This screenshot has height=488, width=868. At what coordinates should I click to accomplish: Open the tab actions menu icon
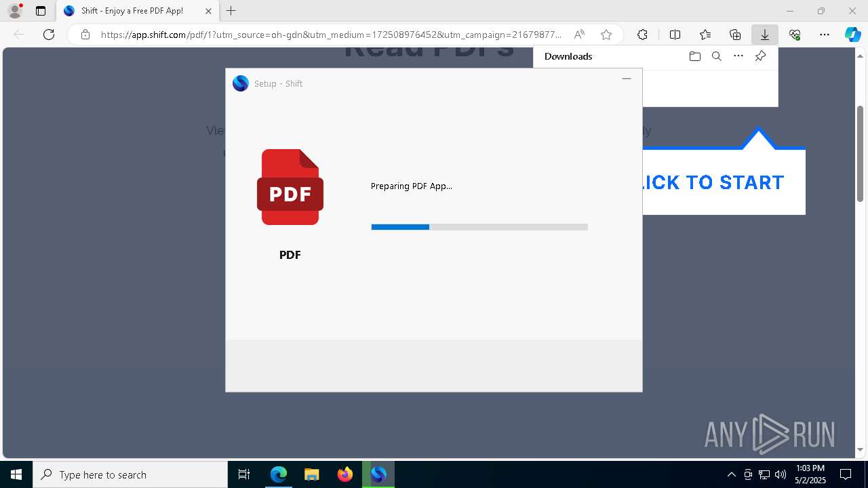click(x=41, y=11)
